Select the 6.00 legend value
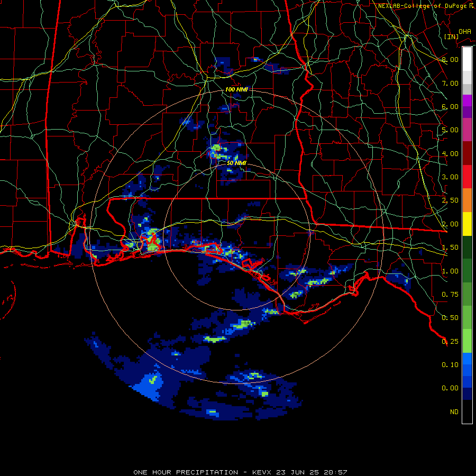 [450, 106]
